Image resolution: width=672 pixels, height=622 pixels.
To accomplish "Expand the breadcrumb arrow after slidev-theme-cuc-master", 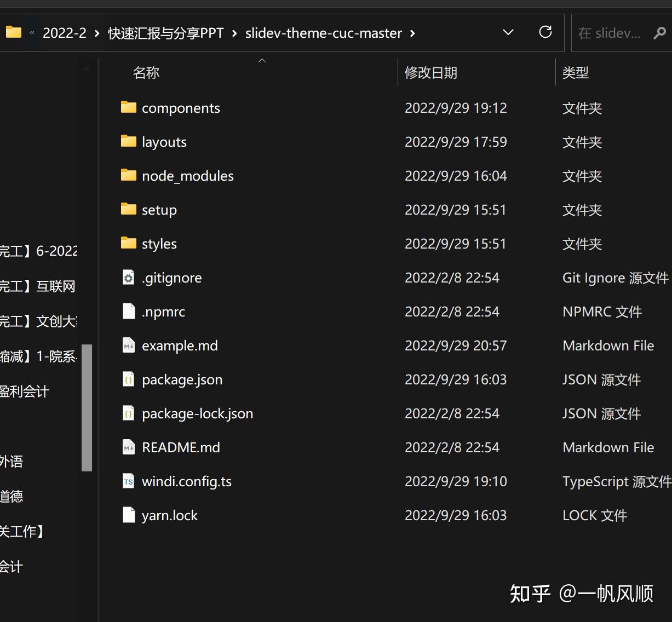I will tap(412, 33).
